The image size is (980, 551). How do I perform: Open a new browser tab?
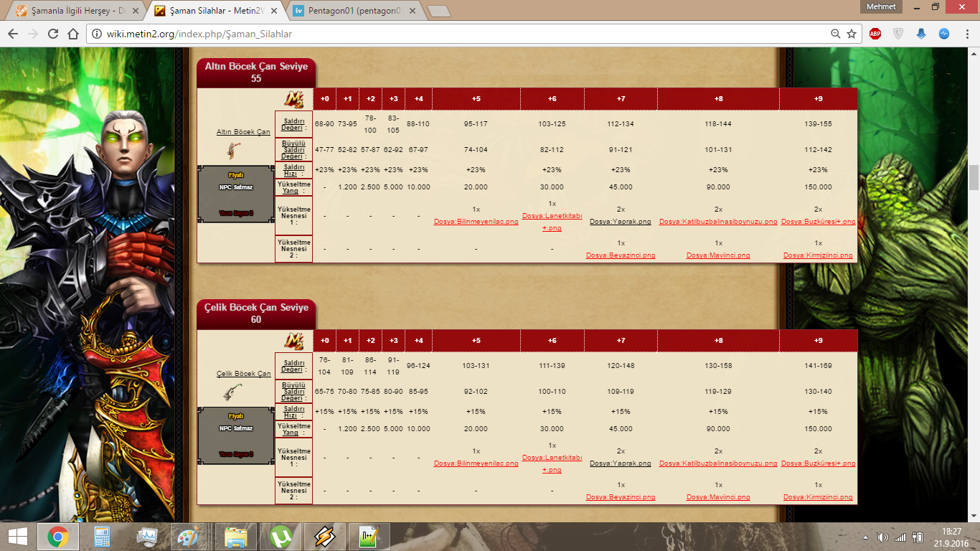[438, 11]
